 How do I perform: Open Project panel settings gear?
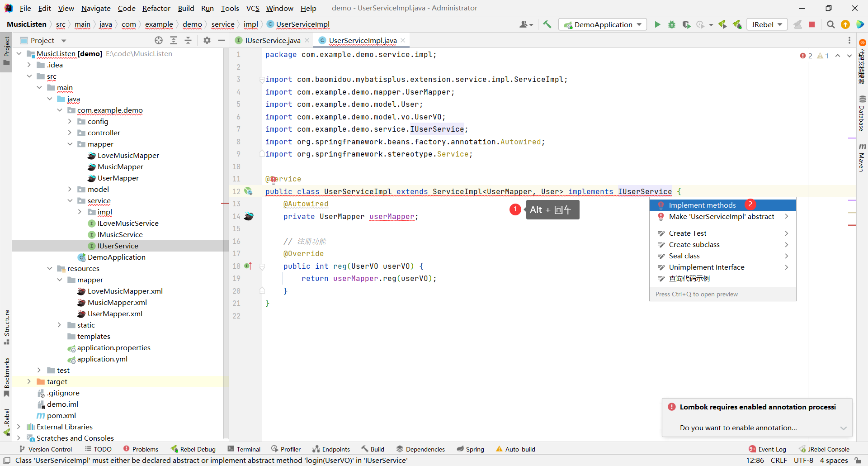pyautogui.click(x=207, y=40)
